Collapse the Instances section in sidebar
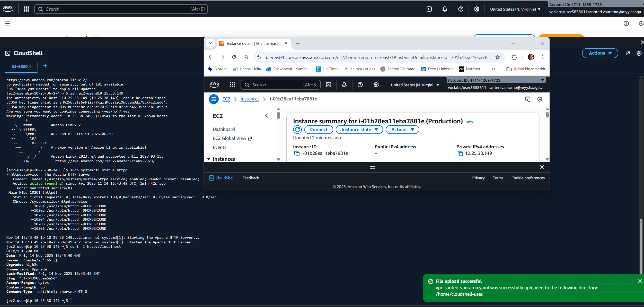The width and height of the screenshot is (644, 307). (x=209, y=159)
